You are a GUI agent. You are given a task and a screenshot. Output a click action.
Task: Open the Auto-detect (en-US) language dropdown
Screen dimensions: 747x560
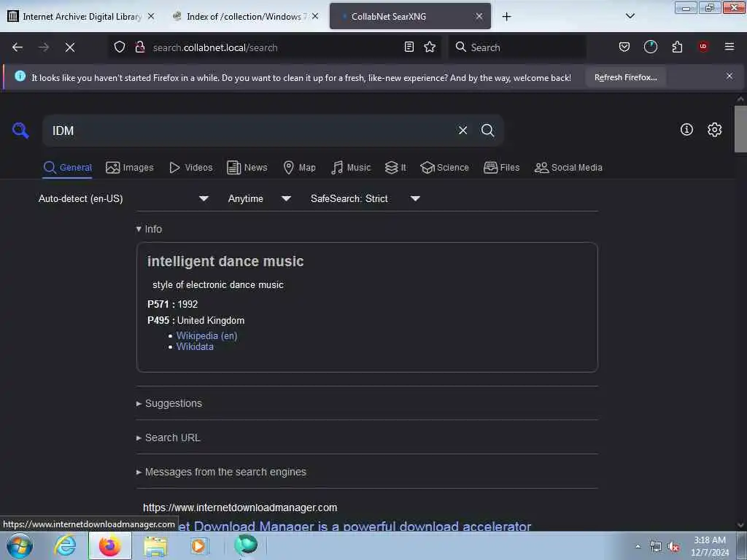[x=123, y=198]
